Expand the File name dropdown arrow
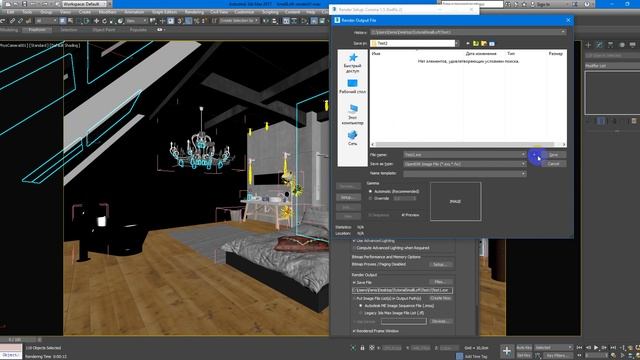Viewport: 640px width, 360px height. 523,155
